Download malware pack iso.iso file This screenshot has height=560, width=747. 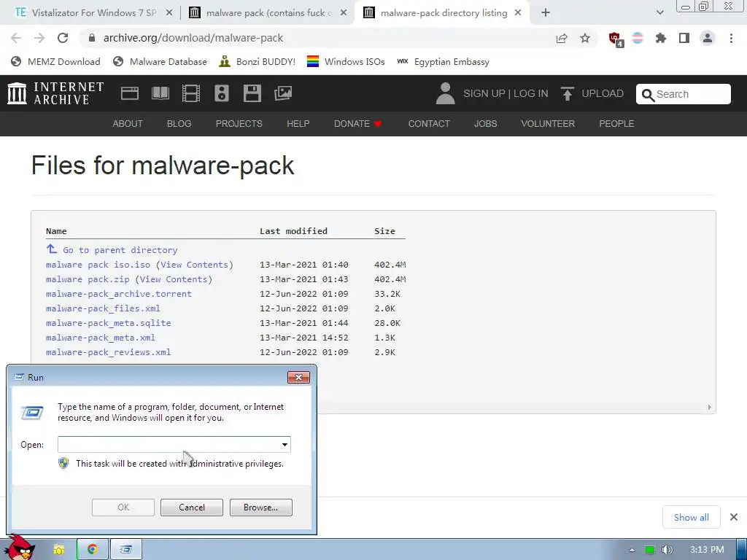click(98, 265)
